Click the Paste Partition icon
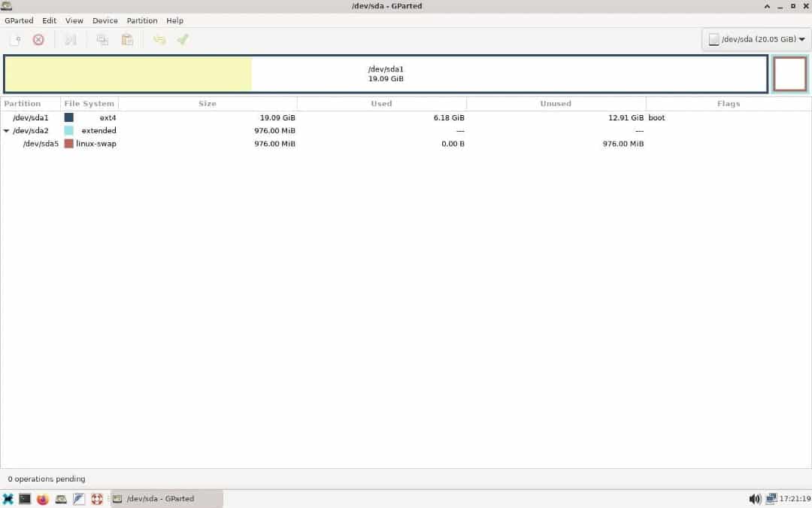This screenshot has height=508, width=812. coord(127,39)
